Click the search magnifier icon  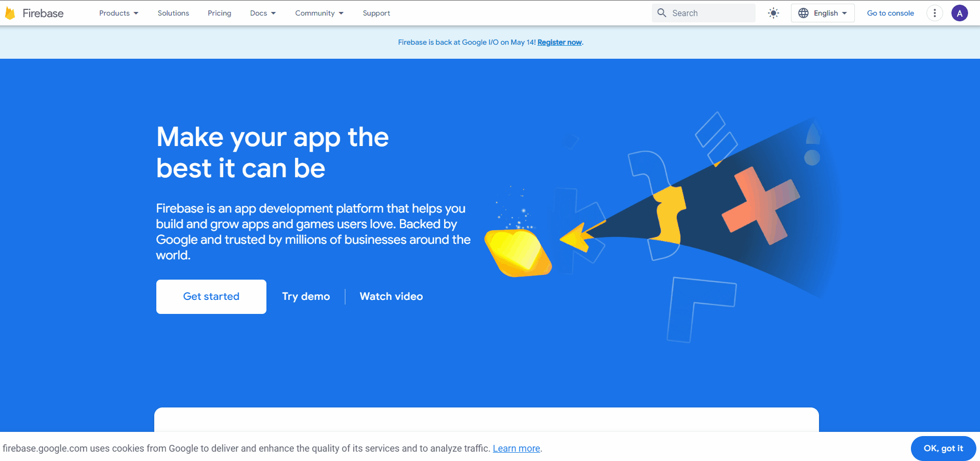click(662, 13)
